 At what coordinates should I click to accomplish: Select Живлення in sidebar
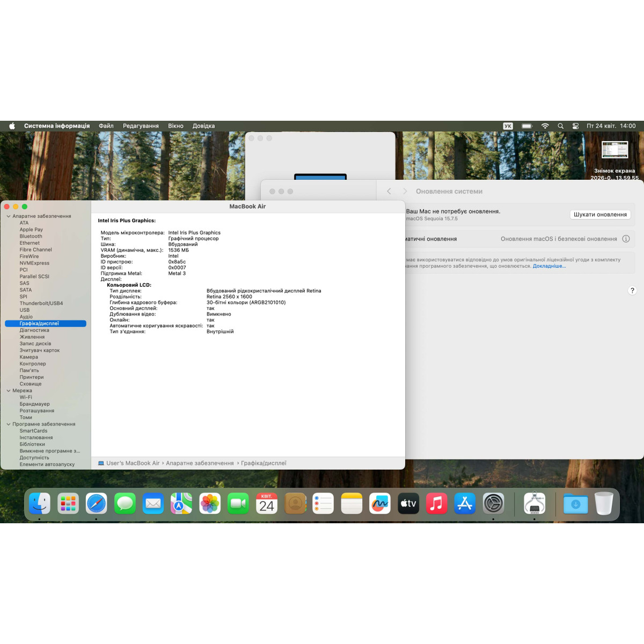pyautogui.click(x=32, y=337)
